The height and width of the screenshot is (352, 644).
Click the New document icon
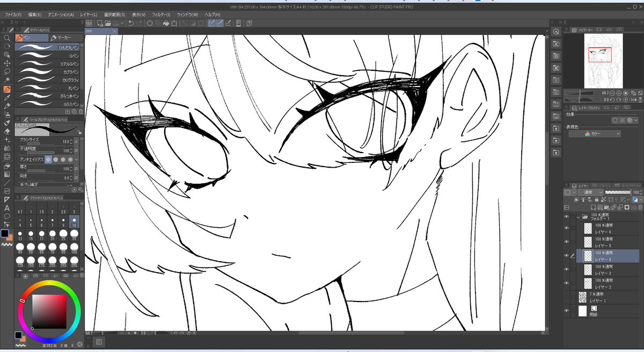pos(99,23)
